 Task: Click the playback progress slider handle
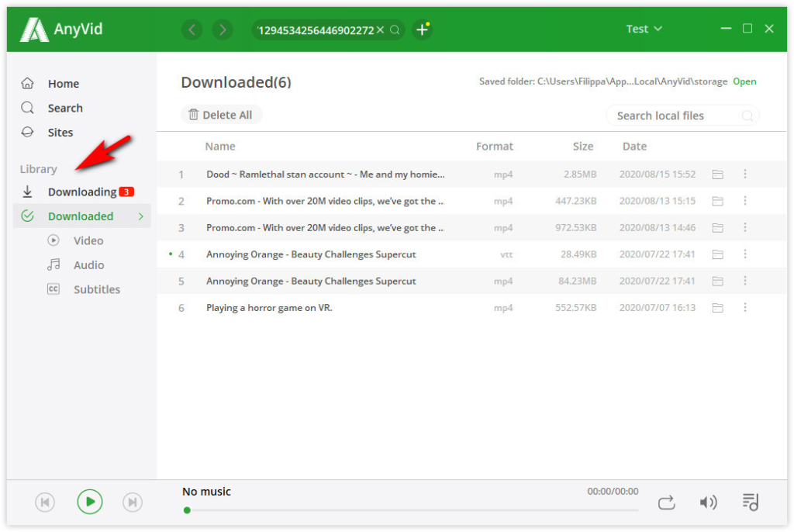[x=188, y=510]
